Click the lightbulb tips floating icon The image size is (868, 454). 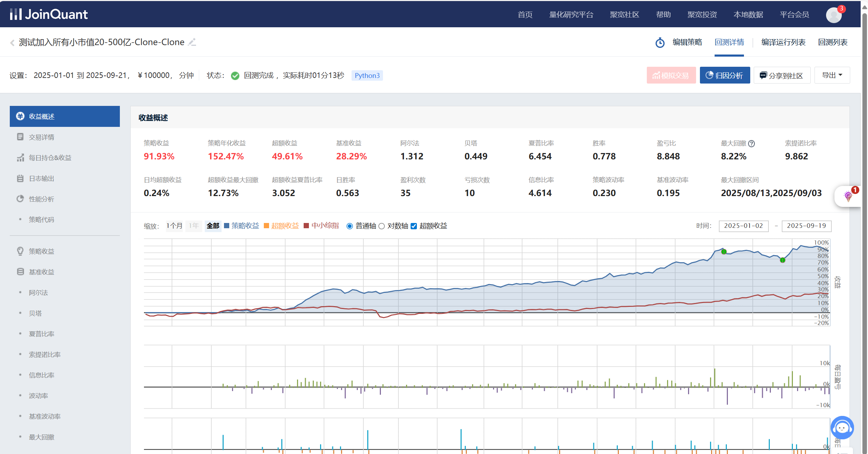coord(848,196)
